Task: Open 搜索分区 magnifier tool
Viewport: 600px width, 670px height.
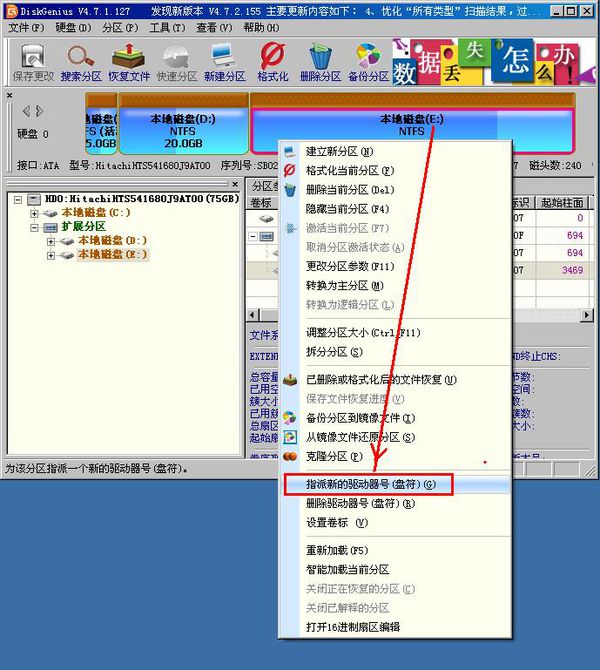Action: click(x=81, y=62)
